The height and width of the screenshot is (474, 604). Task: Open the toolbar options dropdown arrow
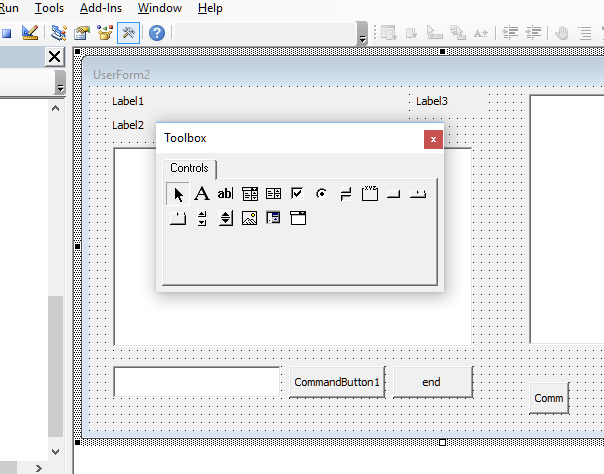point(362,37)
